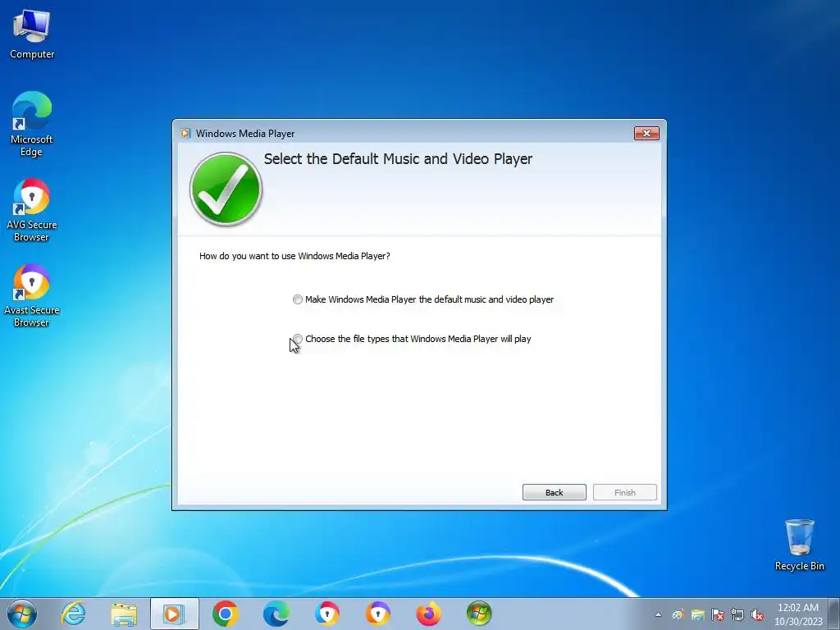The image size is (840, 630).
Task: Click Windows Media Player title bar icon
Action: coord(185,134)
